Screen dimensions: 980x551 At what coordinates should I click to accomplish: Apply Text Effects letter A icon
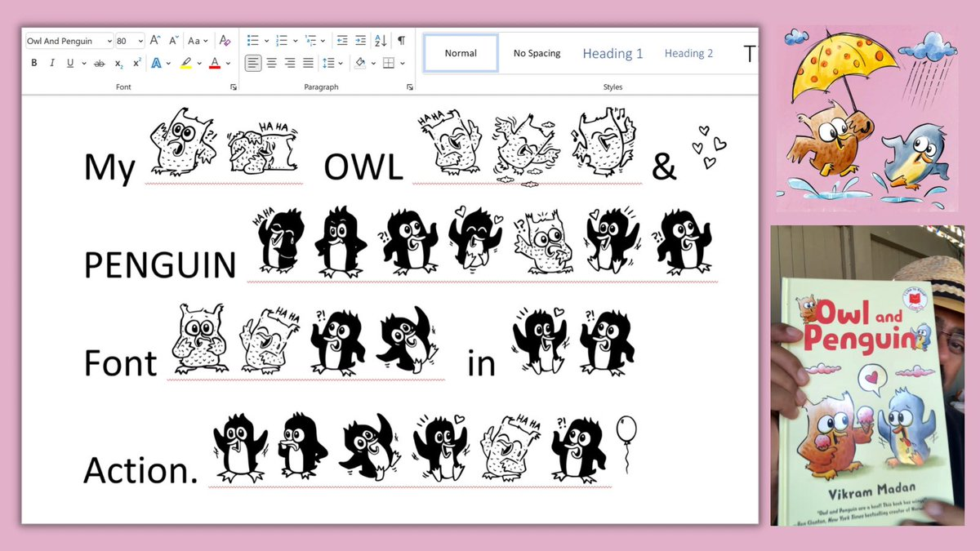click(156, 64)
